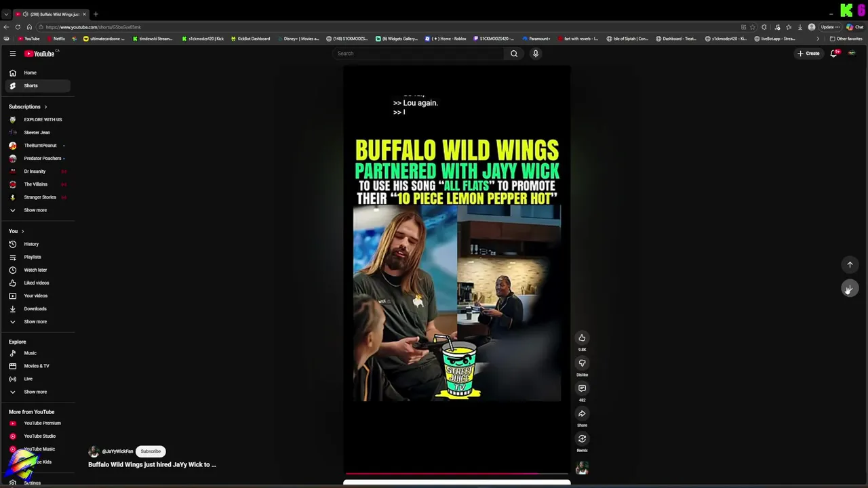This screenshot has width=868, height=488.
Task: Open Shorts in the sidebar
Action: 38,85
